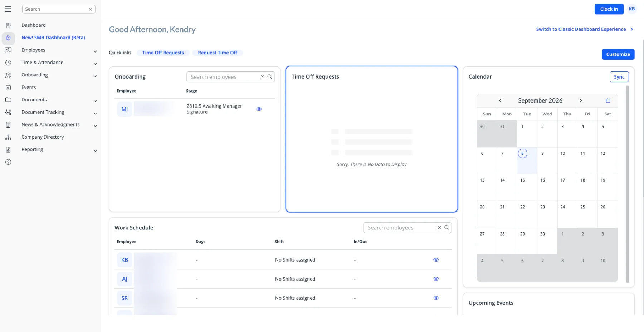Expand the Employees menu
The width and height of the screenshot is (644, 332).
click(x=95, y=51)
